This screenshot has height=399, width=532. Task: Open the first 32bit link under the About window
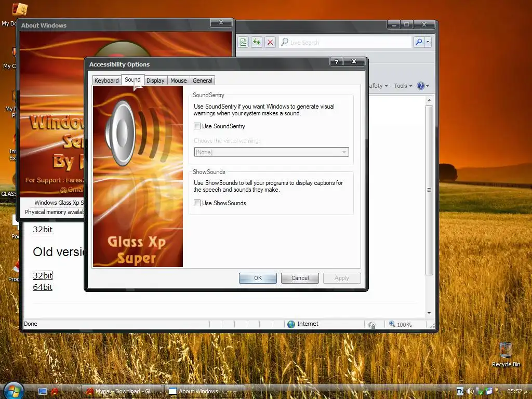pyautogui.click(x=43, y=229)
